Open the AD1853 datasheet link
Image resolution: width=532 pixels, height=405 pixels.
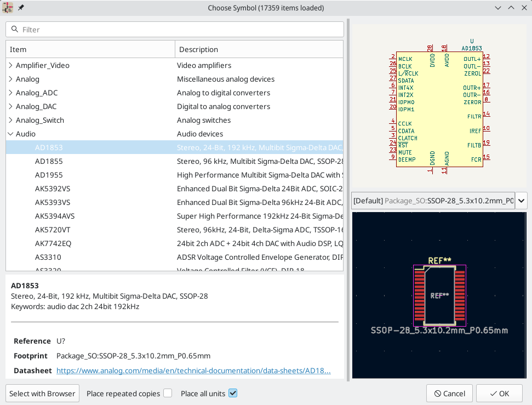click(x=193, y=370)
